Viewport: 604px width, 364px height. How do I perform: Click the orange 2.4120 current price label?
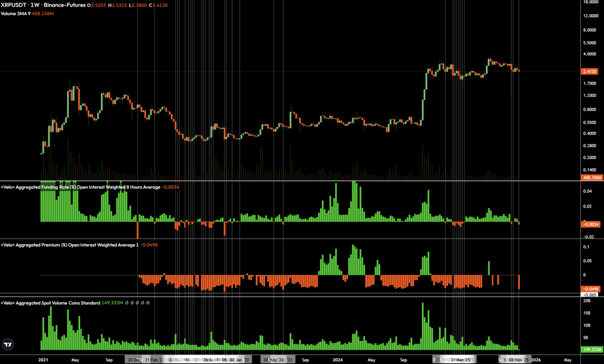589,72
